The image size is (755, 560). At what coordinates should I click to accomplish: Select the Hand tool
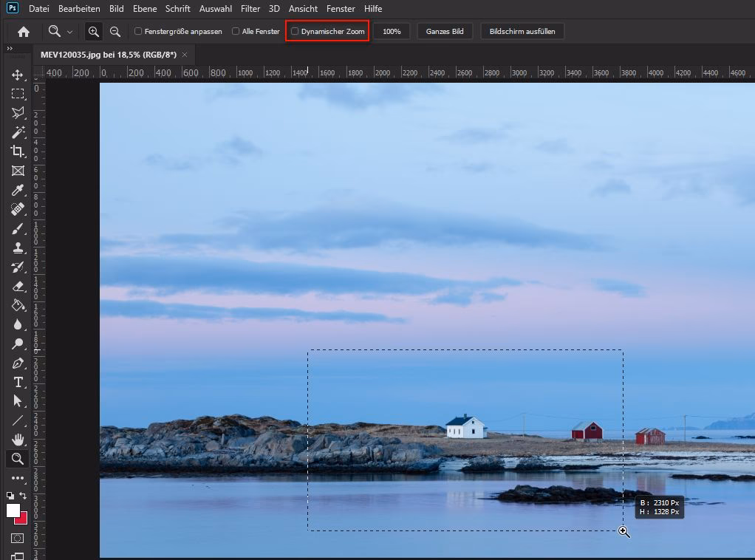pyautogui.click(x=18, y=440)
